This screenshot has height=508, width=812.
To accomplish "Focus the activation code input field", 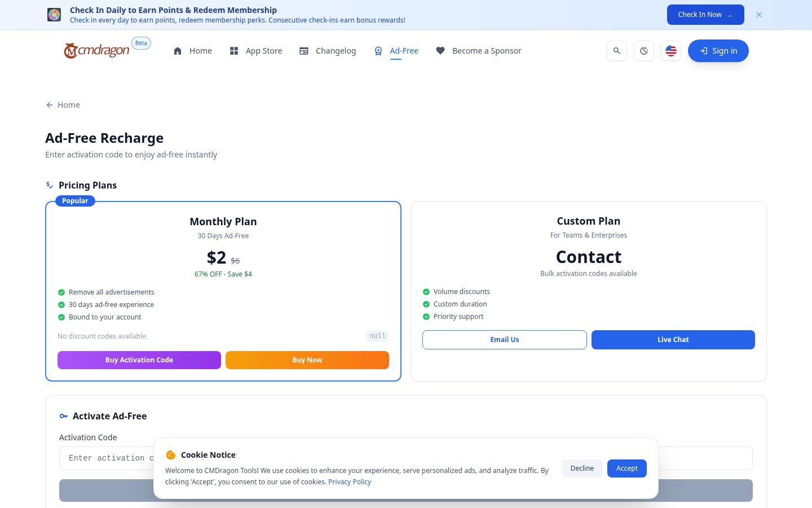I will (406, 458).
